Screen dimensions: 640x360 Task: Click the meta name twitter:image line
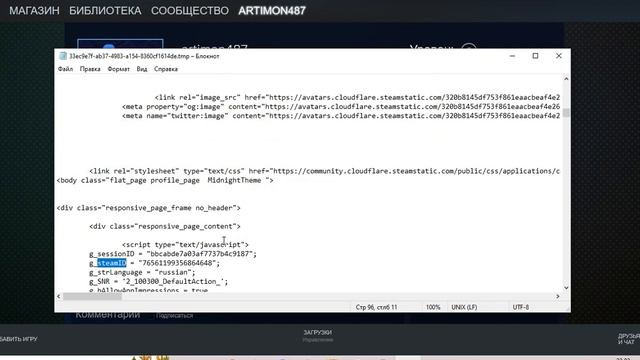point(341,116)
